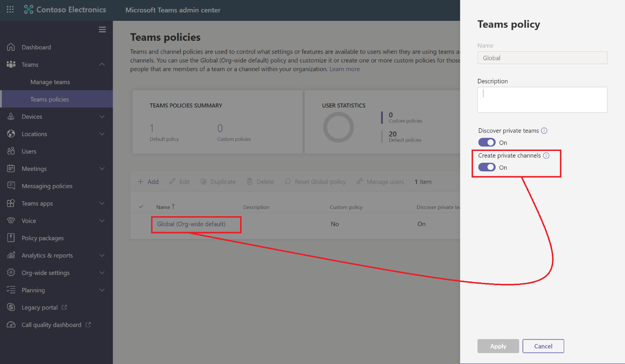Expand the Planning section chevron

(102, 290)
